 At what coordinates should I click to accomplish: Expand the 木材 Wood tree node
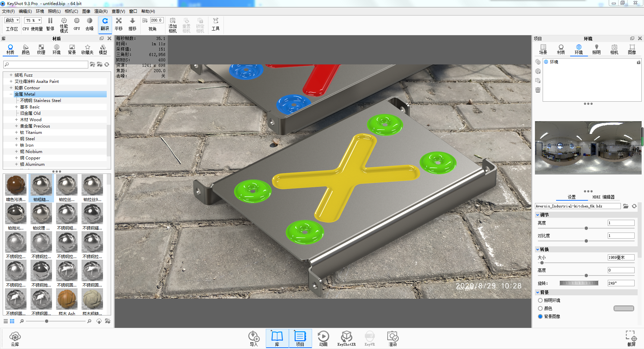[16, 119]
